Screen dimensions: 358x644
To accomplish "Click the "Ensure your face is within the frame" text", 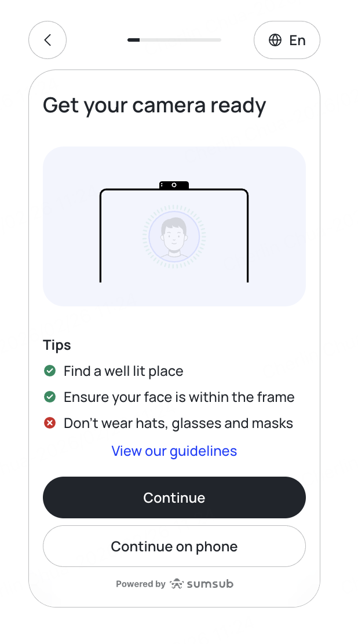I will pyautogui.click(x=179, y=397).
